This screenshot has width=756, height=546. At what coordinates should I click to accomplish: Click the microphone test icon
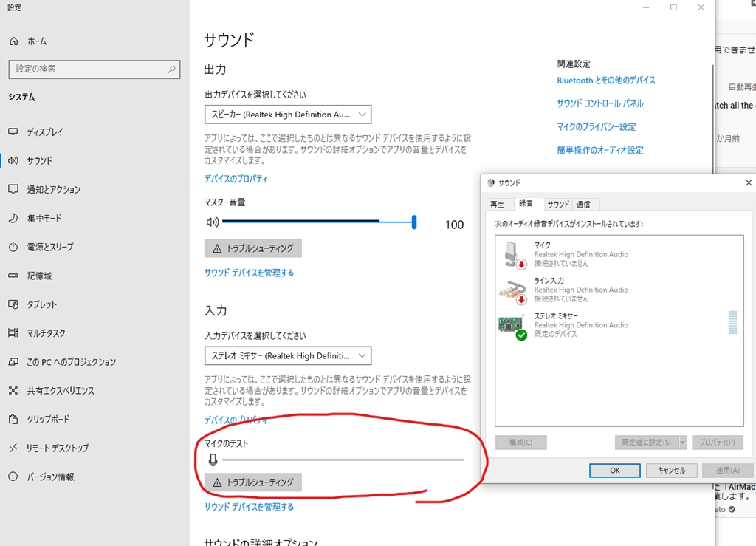click(x=213, y=460)
